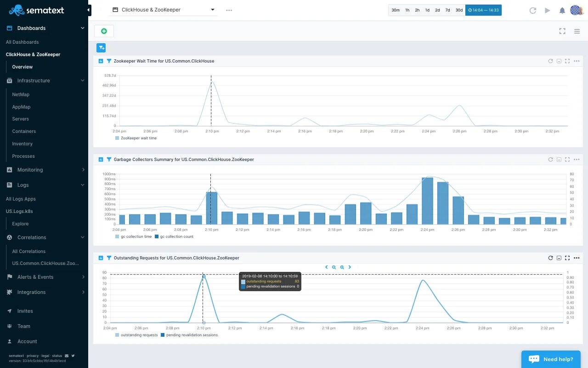Enter dashboard full screen mode

(x=562, y=31)
